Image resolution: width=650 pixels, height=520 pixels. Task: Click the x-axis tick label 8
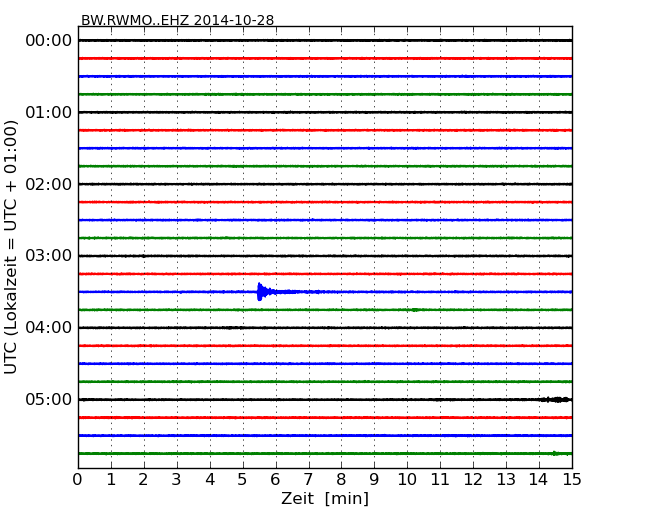[341, 480]
